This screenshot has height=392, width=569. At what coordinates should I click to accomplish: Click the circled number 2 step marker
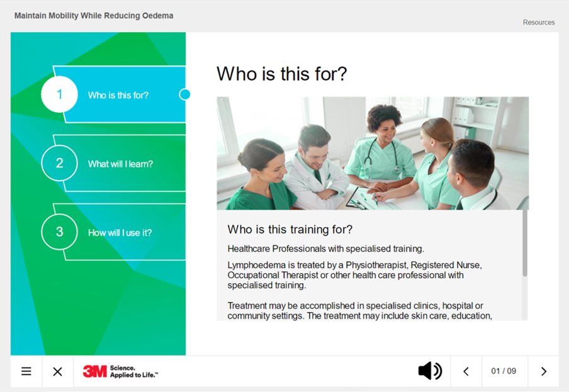60,163
